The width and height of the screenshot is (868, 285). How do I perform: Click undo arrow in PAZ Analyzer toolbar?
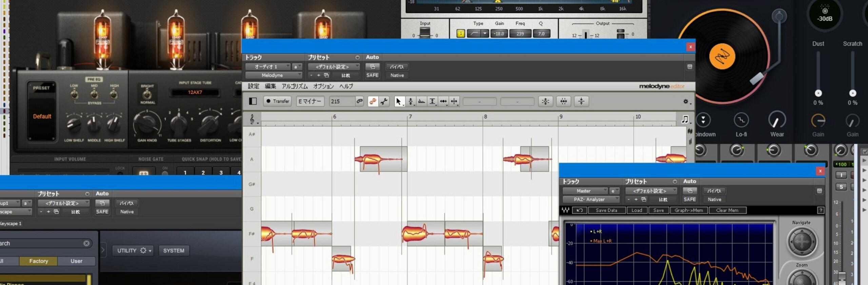(579, 210)
